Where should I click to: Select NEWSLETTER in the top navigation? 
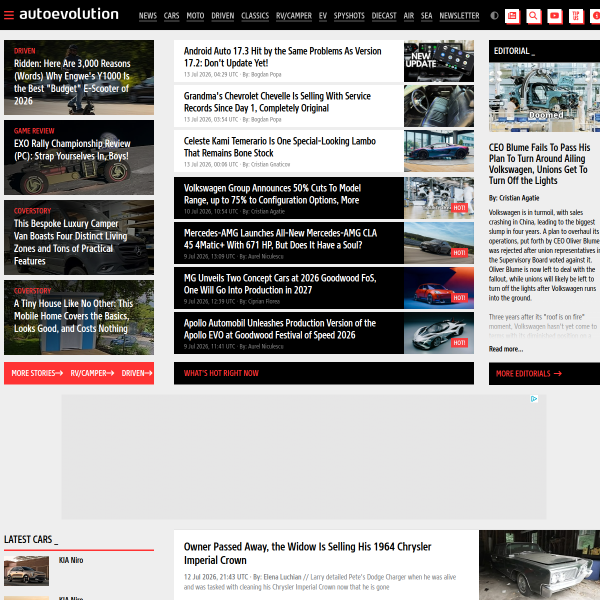pyautogui.click(x=459, y=16)
